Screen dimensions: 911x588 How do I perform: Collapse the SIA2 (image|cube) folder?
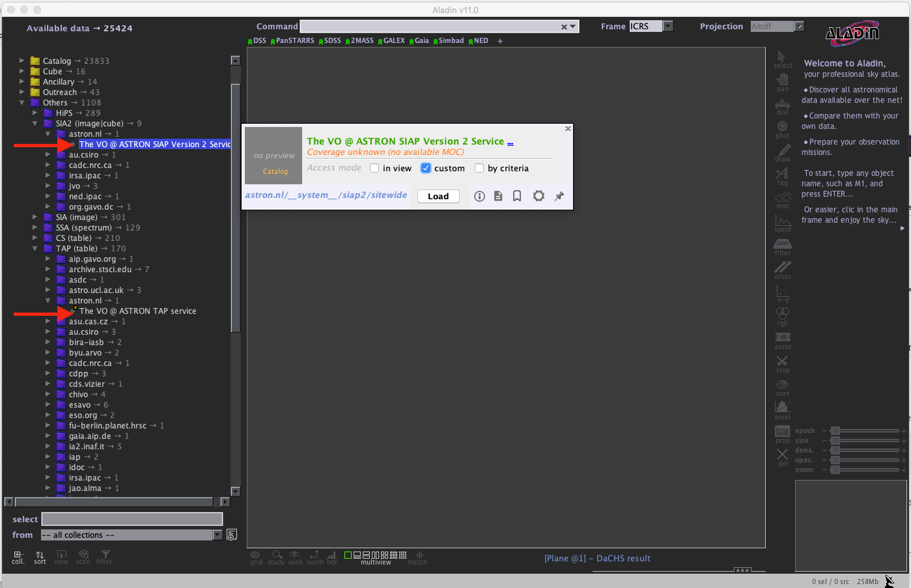tap(35, 123)
